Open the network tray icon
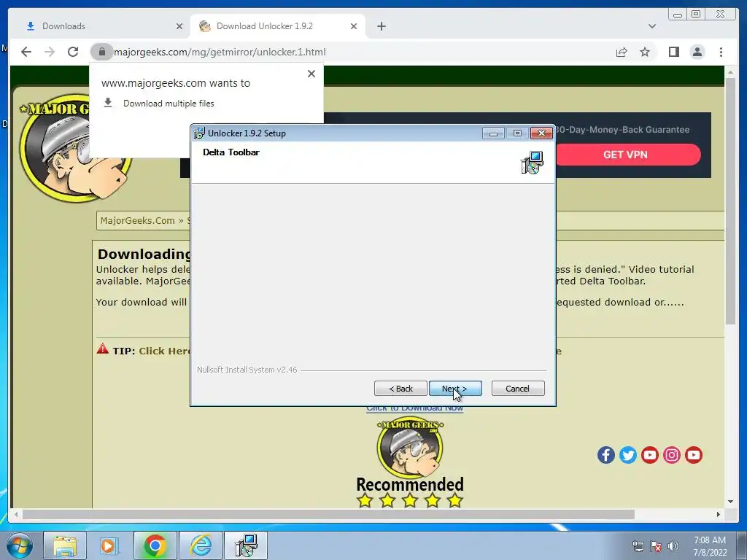The height and width of the screenshot is (560, 747). (638, 546)
